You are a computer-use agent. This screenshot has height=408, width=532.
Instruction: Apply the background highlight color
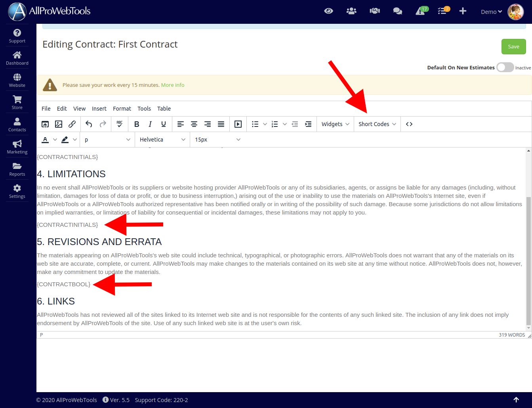[65, 140]
